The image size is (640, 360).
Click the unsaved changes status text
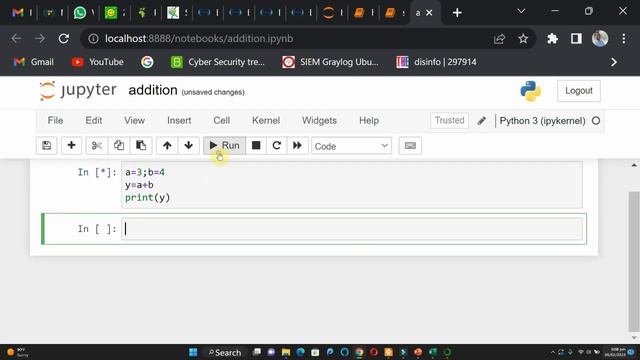(x=213, y=92)
